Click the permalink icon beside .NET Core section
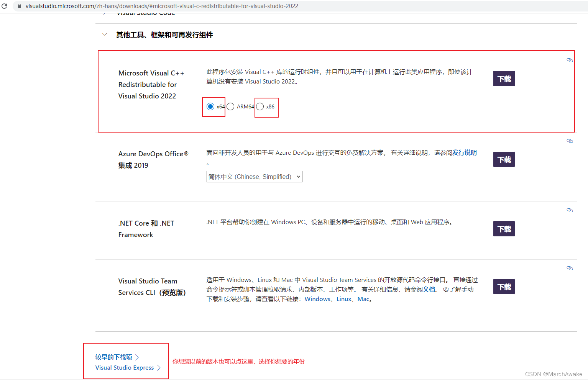Viewport: 588px width, 380px height. tap(570, 210)
